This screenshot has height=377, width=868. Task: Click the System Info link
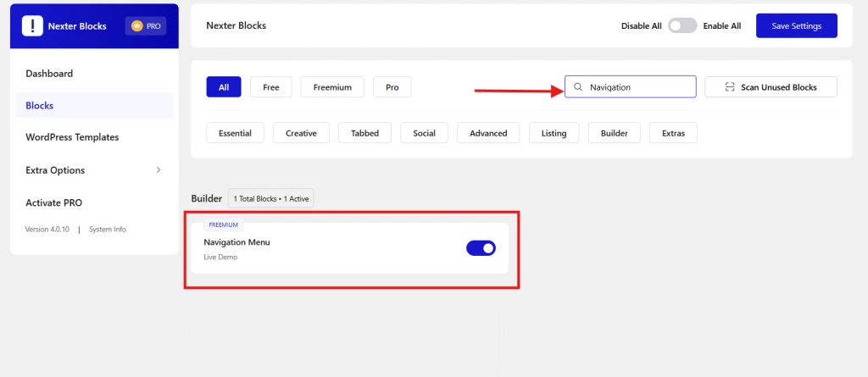click(x=108, y=230)
